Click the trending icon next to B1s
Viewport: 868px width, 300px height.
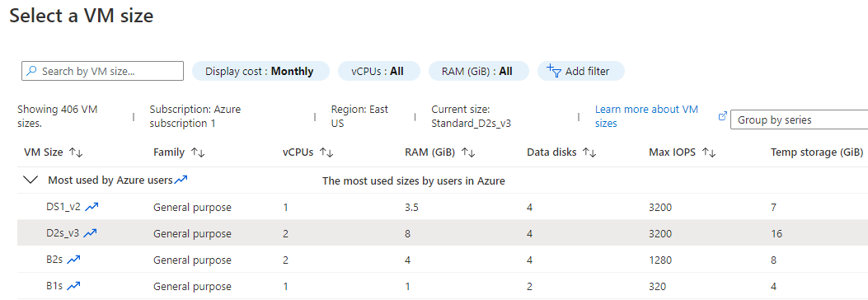[74, 286]
